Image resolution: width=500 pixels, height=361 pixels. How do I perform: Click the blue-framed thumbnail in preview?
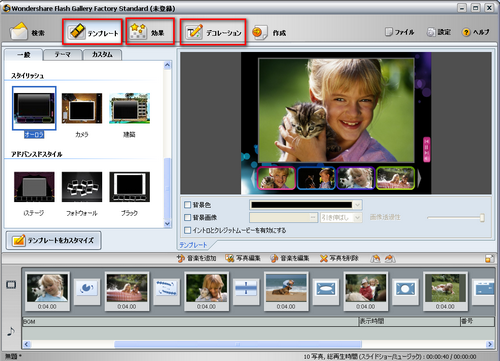[x=316, y=178]
